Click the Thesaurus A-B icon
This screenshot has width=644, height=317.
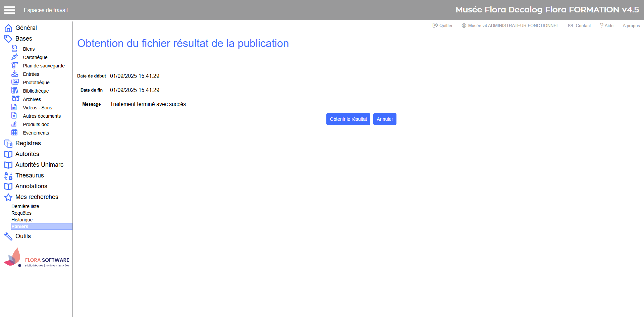(8, 176)
